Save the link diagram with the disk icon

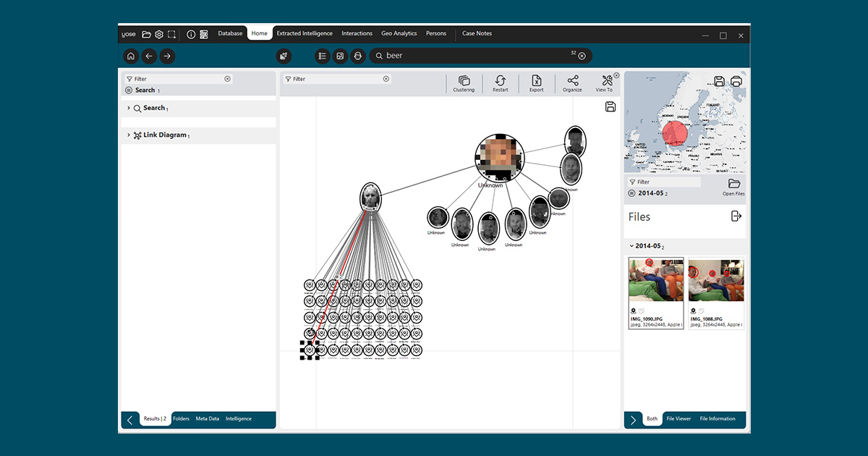point(610,107)
